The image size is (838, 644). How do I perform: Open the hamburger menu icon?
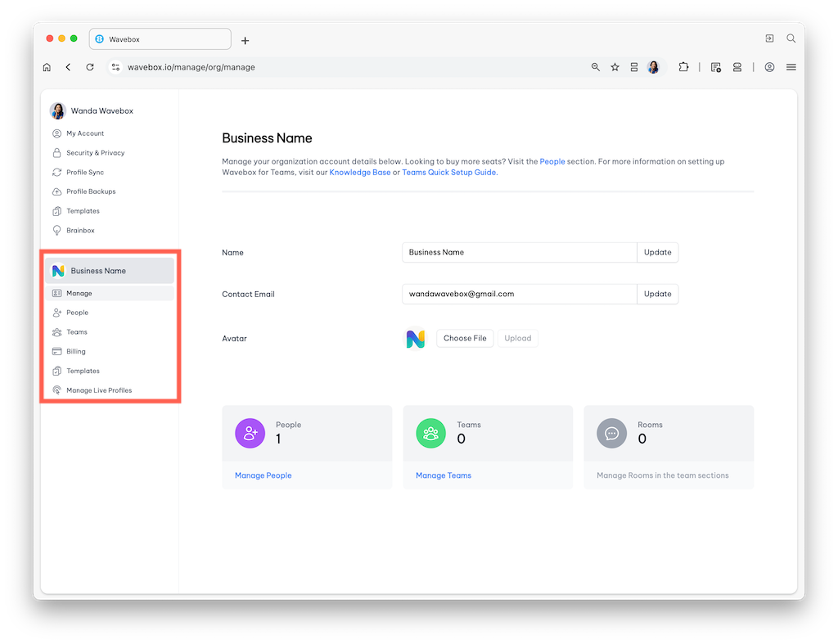pyautogui.click(x=791, y=67)
